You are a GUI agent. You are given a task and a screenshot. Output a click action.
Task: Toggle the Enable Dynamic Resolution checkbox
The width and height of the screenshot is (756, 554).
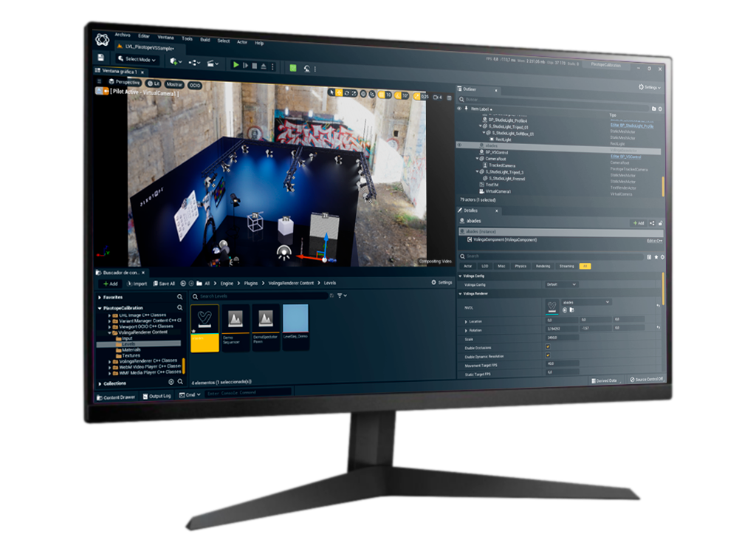pyautogui.click(x=548, y=356)
